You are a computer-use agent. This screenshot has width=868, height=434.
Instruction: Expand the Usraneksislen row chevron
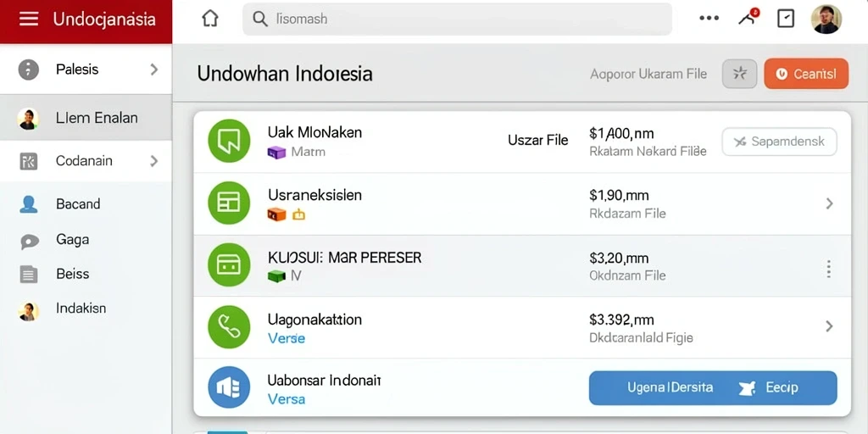coord(829,203)
